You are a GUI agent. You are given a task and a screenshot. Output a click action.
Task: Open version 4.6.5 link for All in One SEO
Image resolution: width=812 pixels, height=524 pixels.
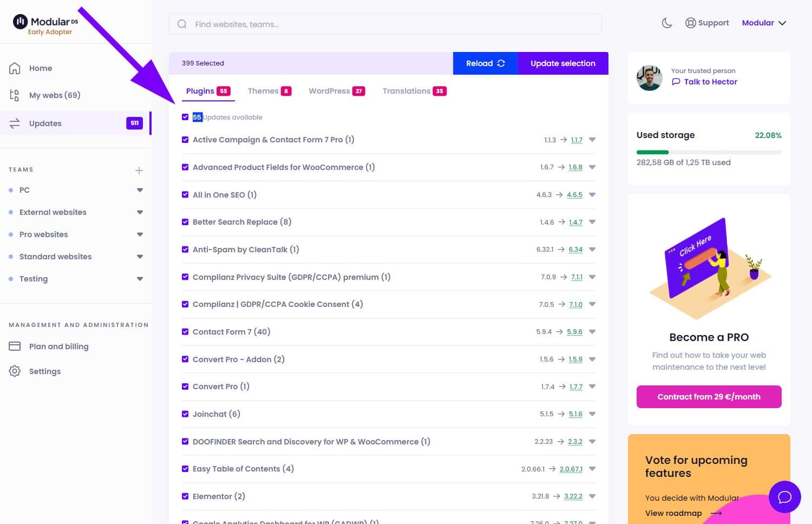click(x=575, y=195)
